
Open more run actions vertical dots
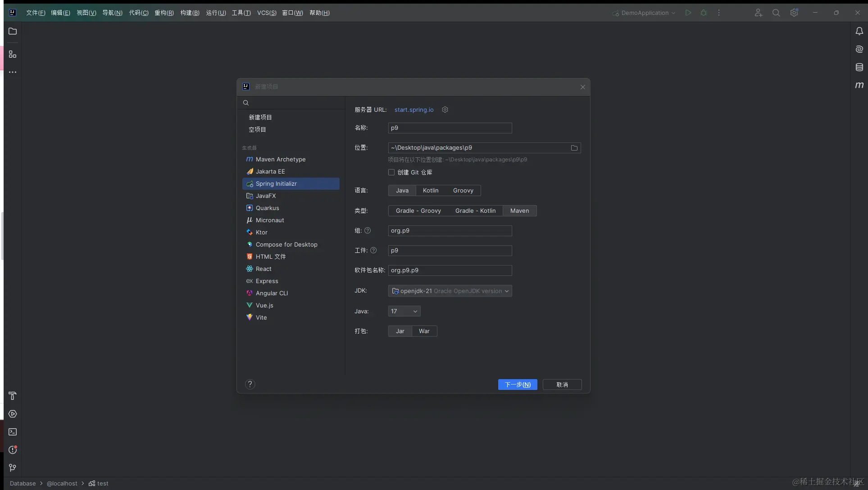pos(719,13)
